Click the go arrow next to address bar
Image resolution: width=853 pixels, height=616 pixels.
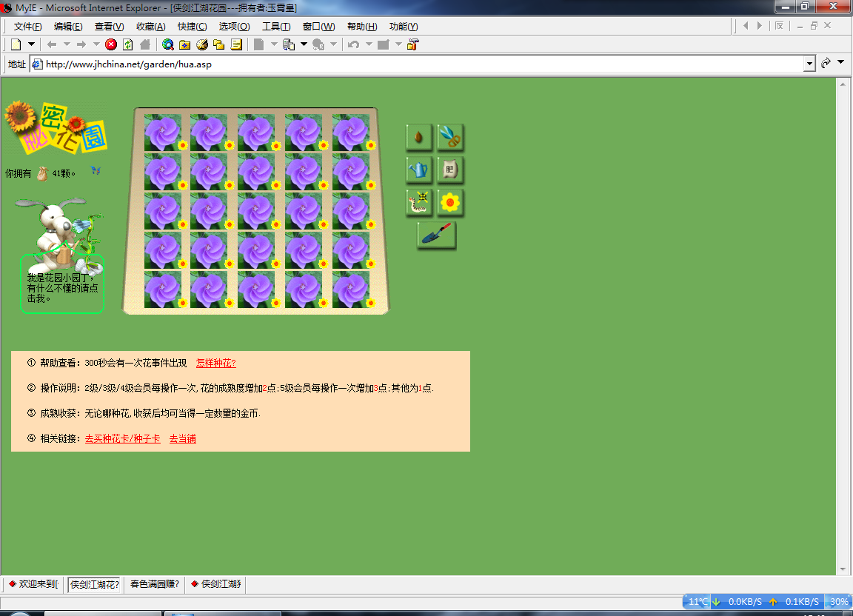(x=826, y=64)
